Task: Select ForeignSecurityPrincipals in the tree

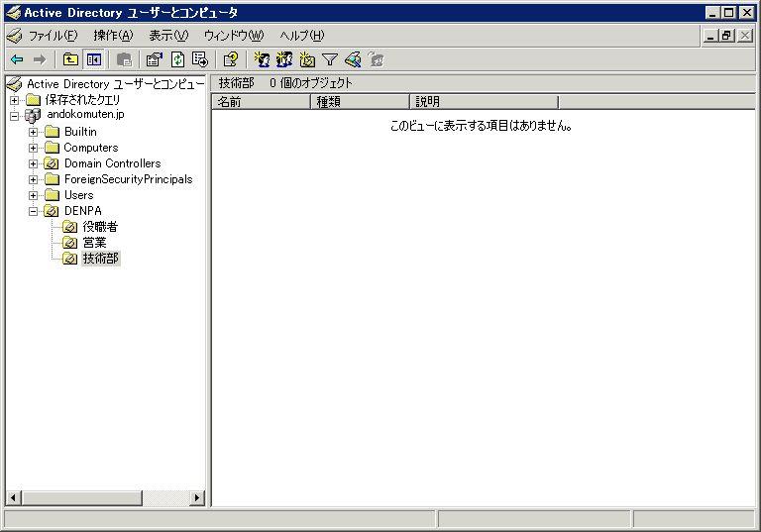Action: tap(128, 179)
